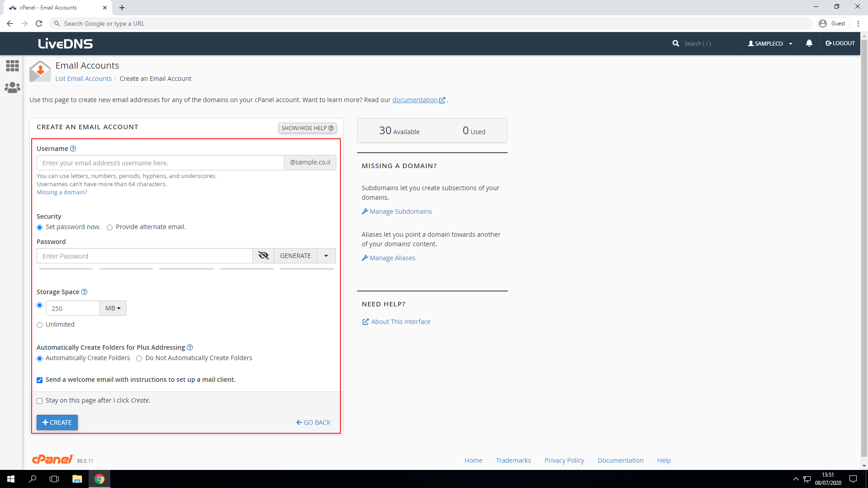
Task: Reload the page using browser refresh
Action: 39,23
